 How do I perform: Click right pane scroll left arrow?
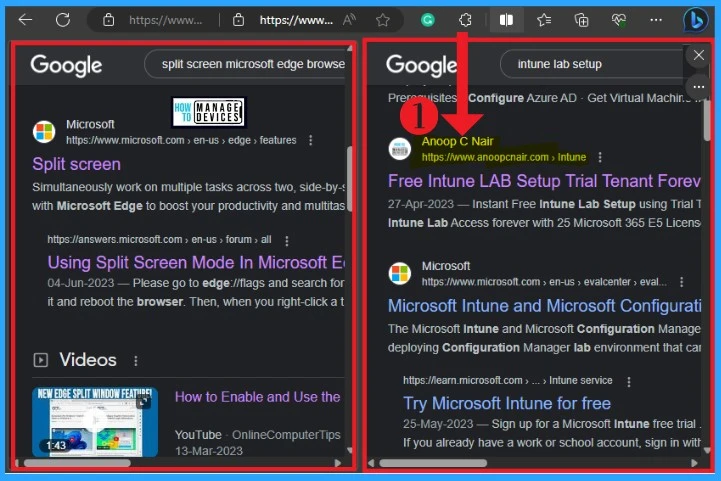coord(372,463)
